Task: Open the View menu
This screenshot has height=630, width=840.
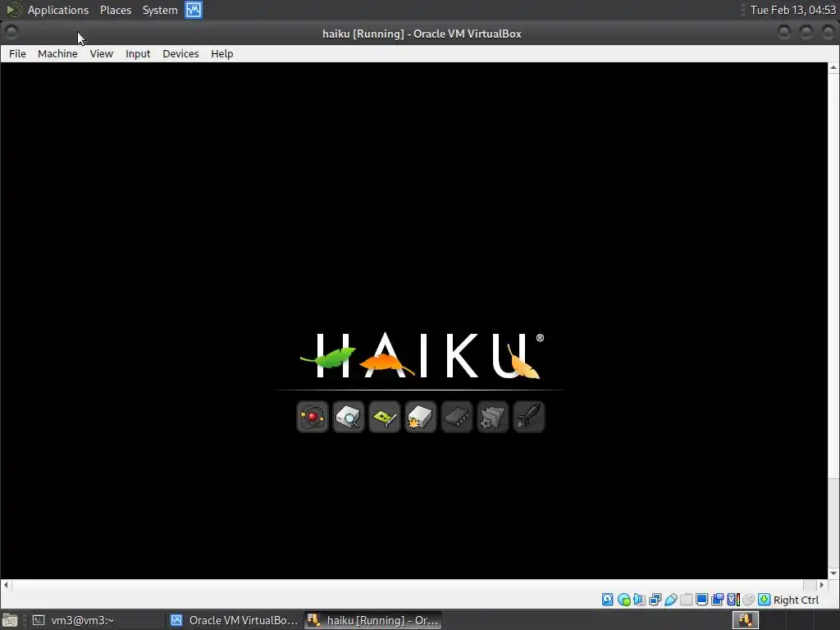Action: point(101,53)
